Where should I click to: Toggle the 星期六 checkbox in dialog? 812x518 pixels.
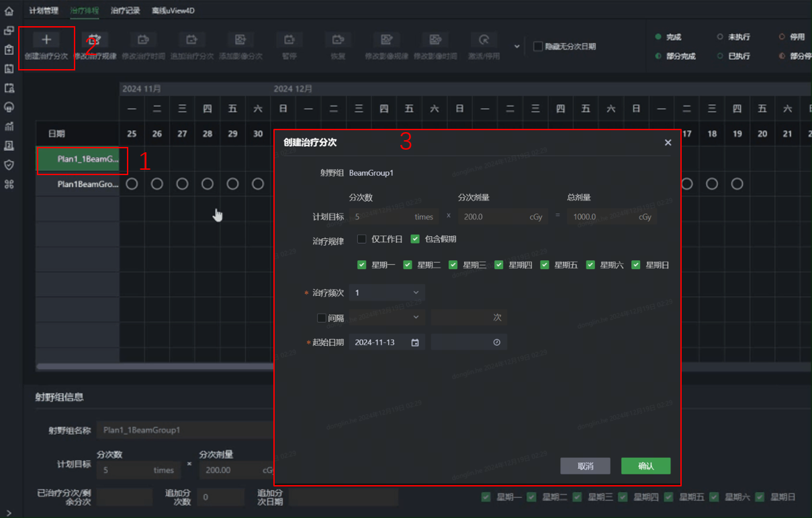click(x=590, y=265)
